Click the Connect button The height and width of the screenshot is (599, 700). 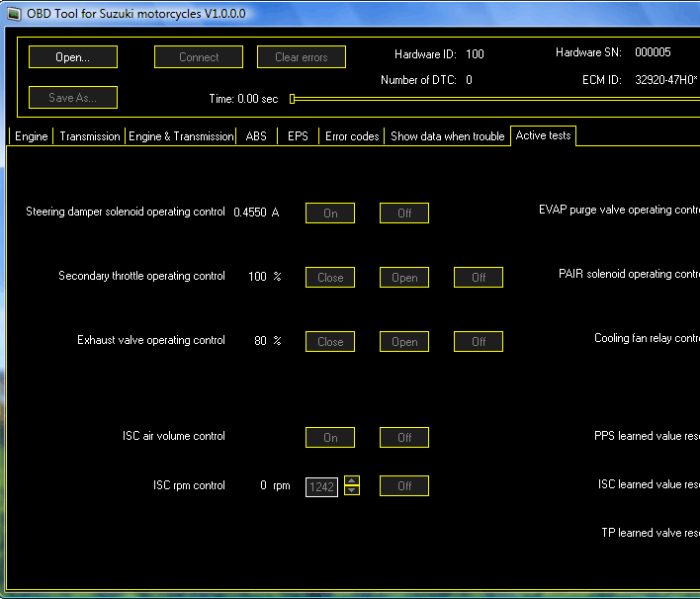[x=199, y=57]
